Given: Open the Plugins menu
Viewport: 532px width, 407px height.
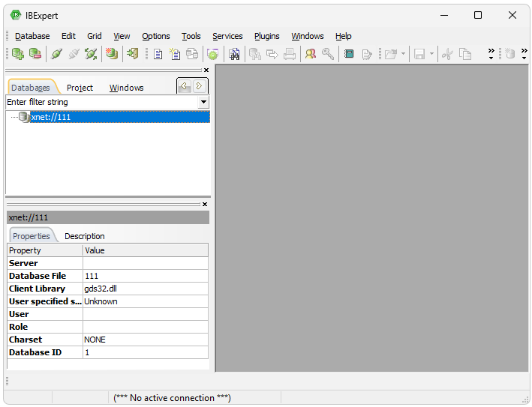Looking at the screenshot, I should click(x=266, y=36).
